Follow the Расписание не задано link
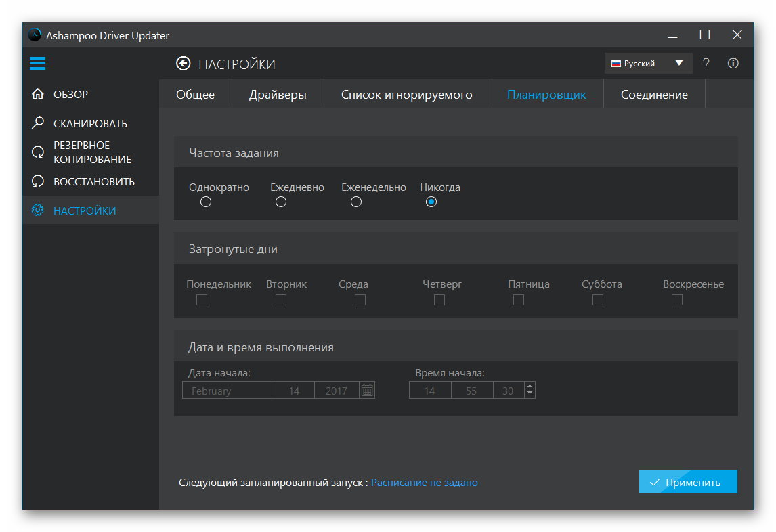The width and height of the screenshot is (776, 532). tap(424, 483)
